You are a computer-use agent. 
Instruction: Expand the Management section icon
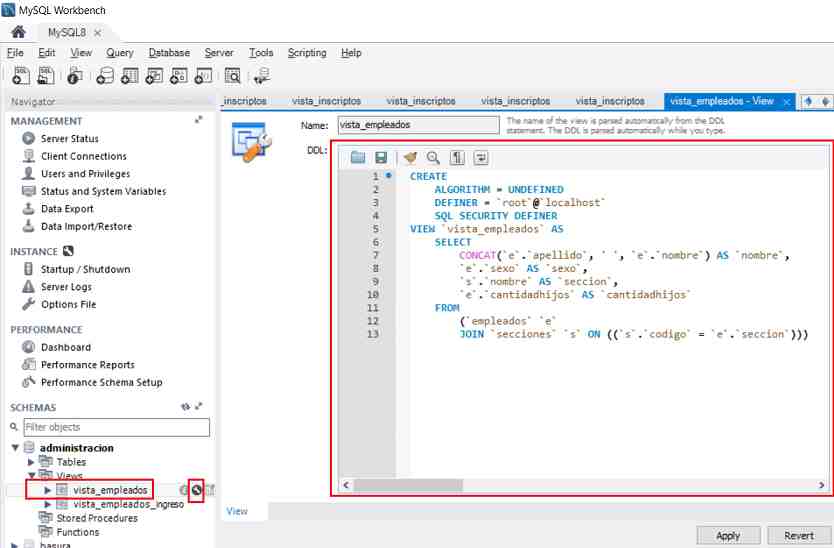point(198,120)
